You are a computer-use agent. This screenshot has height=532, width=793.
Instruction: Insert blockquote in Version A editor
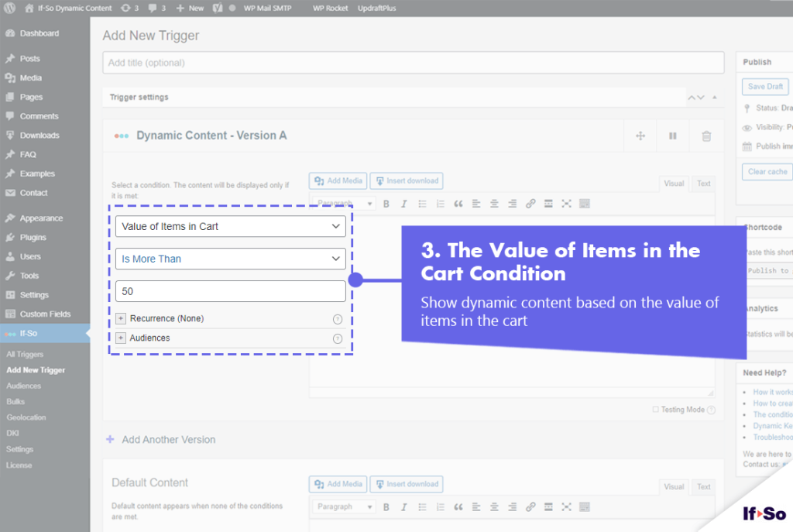coord(458,204)
